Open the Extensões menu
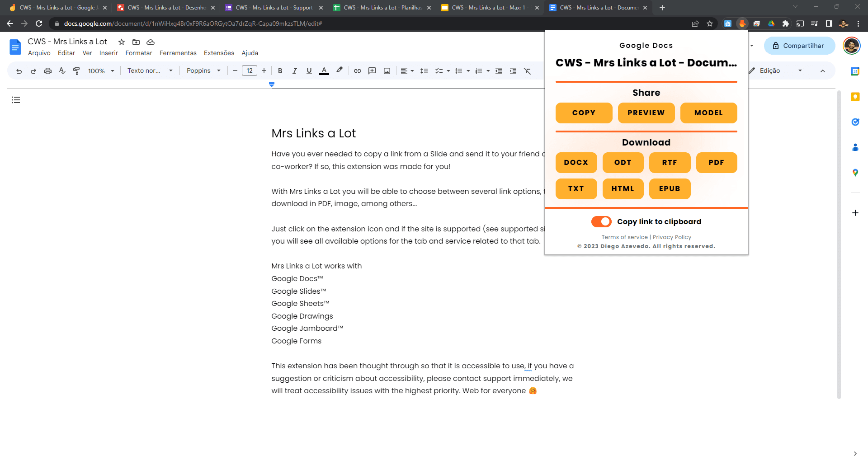The height and width of the screenshot is (465, 868). (219, 53)
